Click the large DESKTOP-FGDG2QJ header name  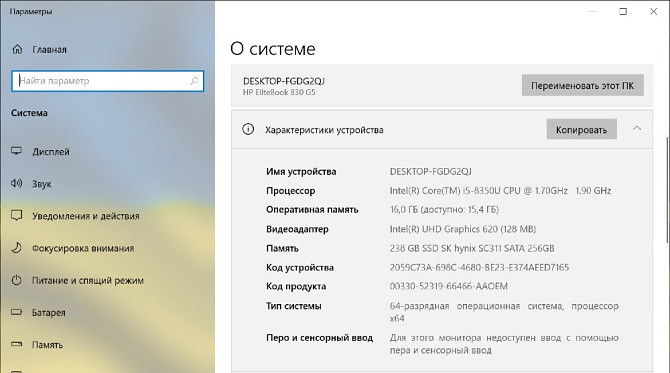pos(284,81)
